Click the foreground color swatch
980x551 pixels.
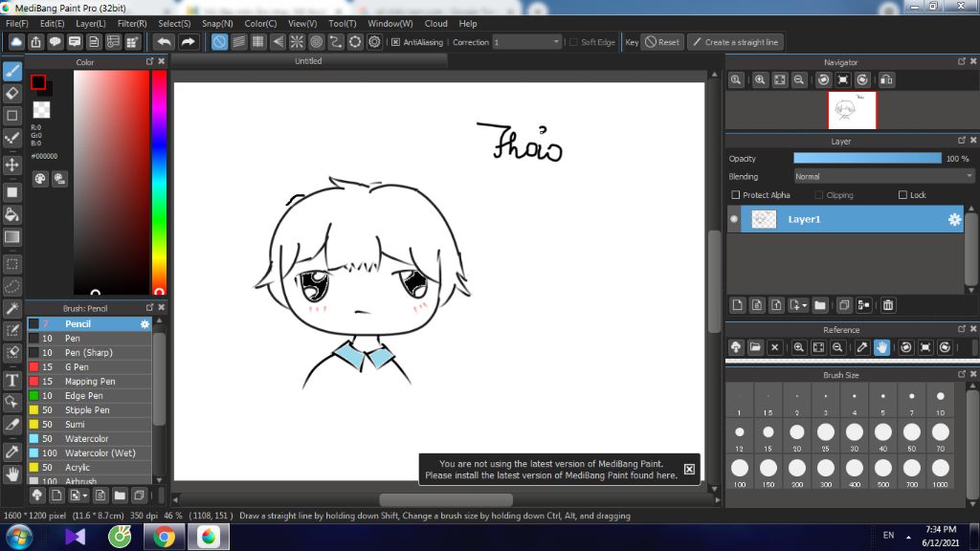[x=38, y=82]
